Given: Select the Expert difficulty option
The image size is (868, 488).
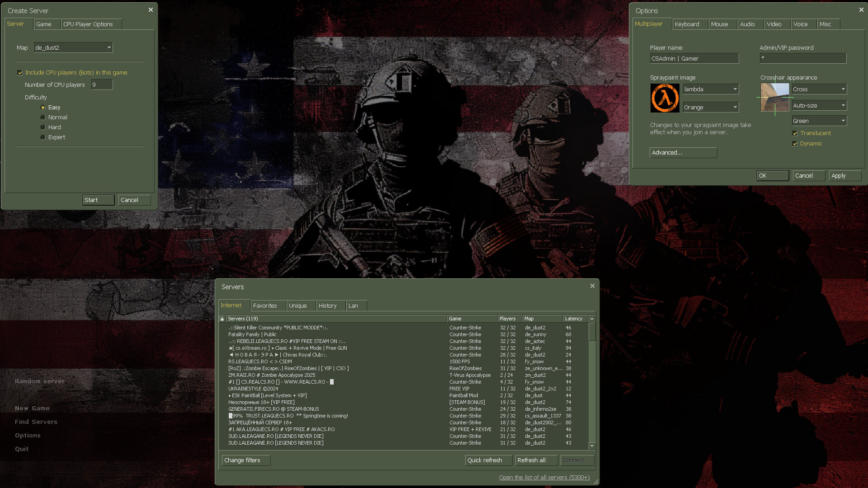Looking at the screenshot, I should tap(43, 137).
